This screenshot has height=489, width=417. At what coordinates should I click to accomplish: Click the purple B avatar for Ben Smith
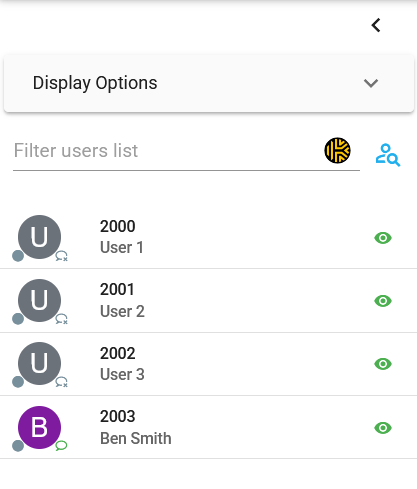click(39, 427)
